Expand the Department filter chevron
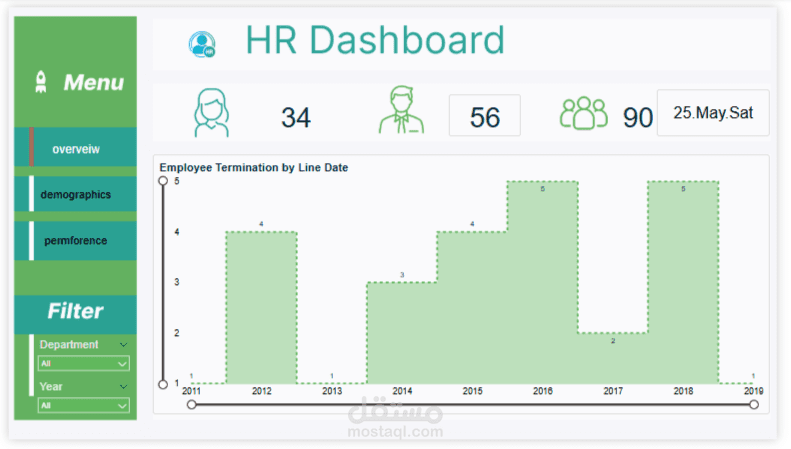The width and height of the screenshot is (791, 449). click(123, 345)
